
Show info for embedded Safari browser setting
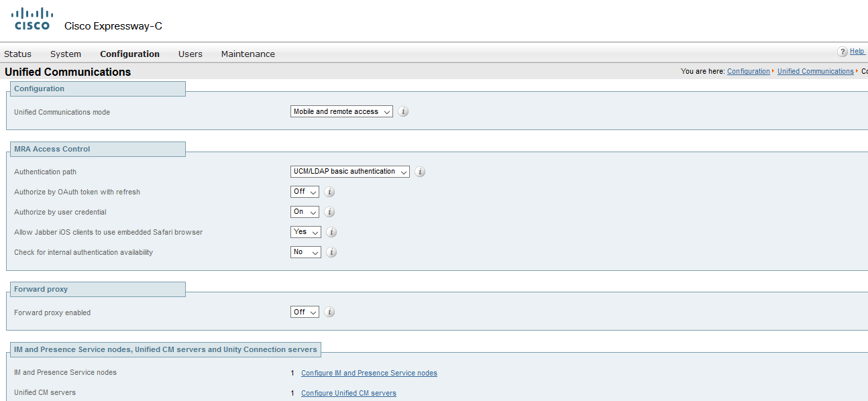click(x=331, y=232)
